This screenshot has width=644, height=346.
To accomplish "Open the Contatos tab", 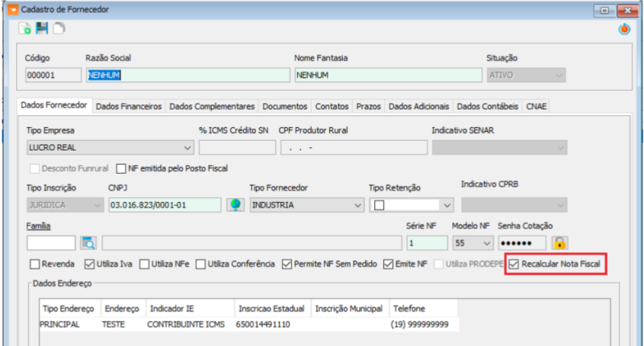I will click(332, 106).
